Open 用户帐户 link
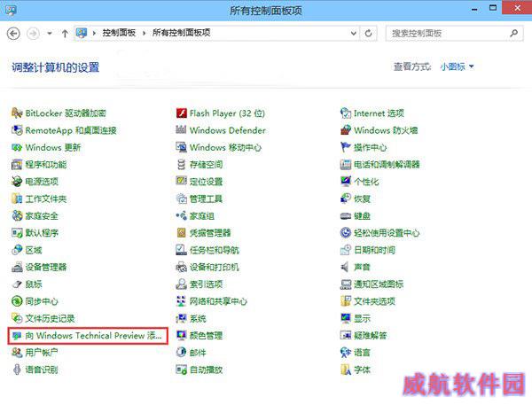Image resolution: width=532 pixels, height=405 pixels. tap(42, 353)
